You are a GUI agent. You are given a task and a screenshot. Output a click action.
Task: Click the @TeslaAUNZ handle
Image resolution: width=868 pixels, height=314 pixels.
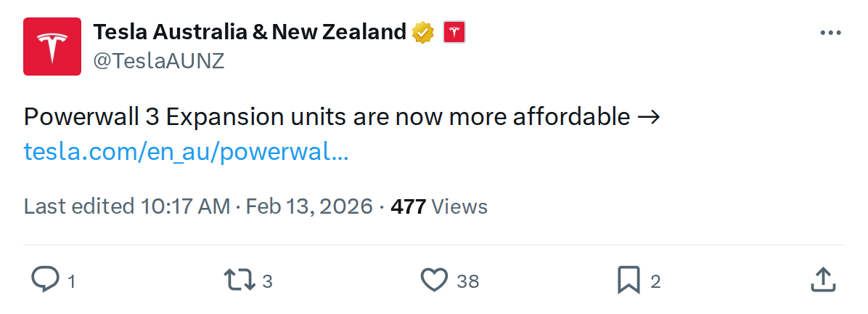point(159,61)
